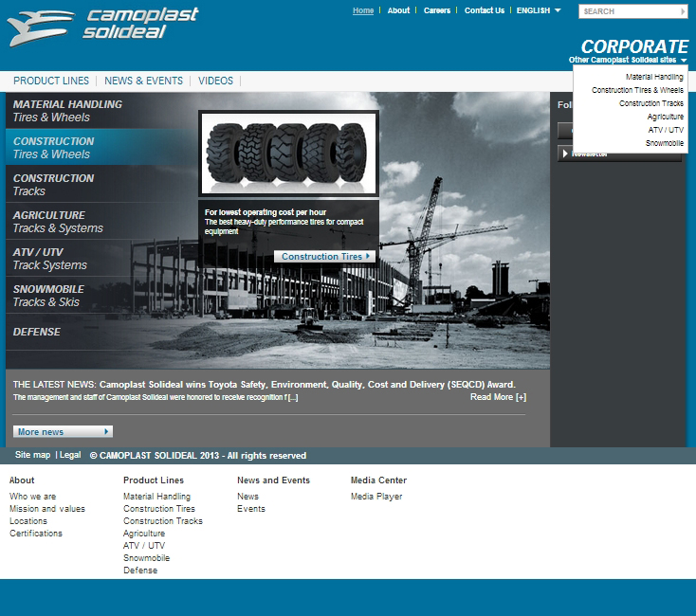Open footer Material Handling link

click(x=156, y=497)
